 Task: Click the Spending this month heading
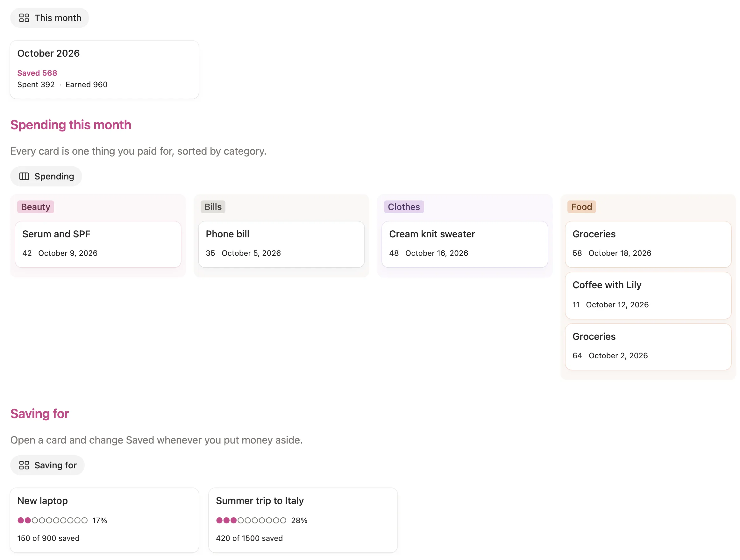[x=71, y=125]
